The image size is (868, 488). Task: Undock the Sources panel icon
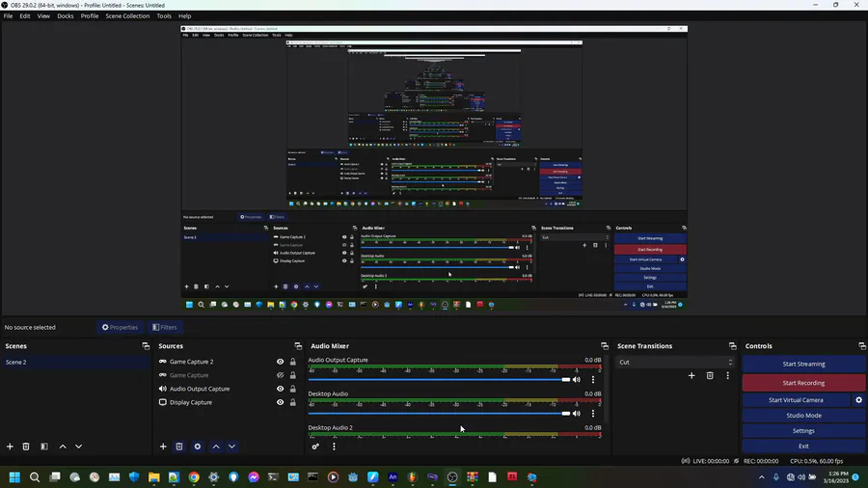point(298,346)
